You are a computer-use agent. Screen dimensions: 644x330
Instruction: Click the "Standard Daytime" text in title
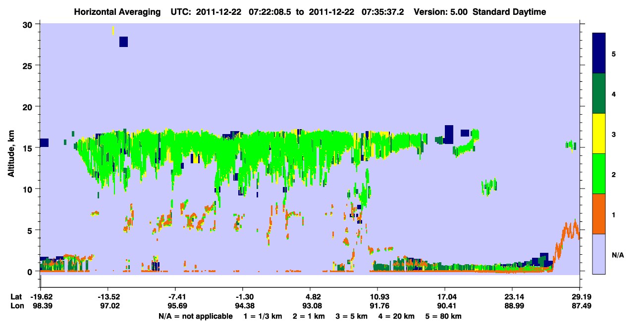pos(509,12)
